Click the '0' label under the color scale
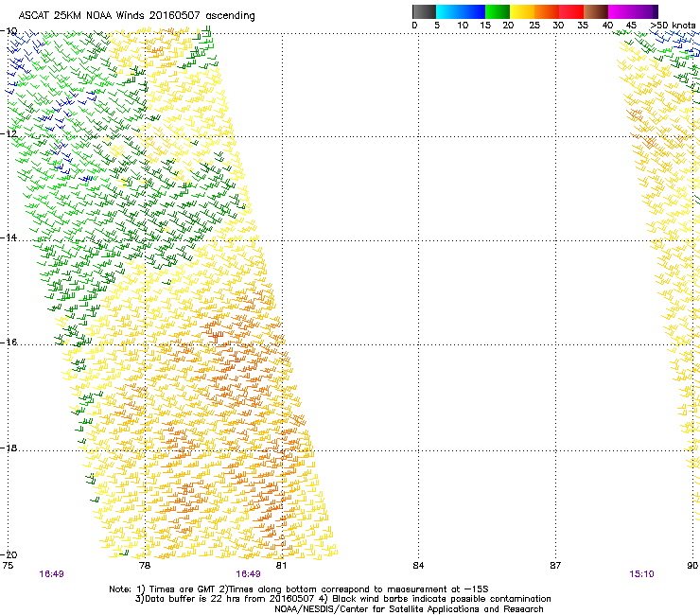 (414, 25)
